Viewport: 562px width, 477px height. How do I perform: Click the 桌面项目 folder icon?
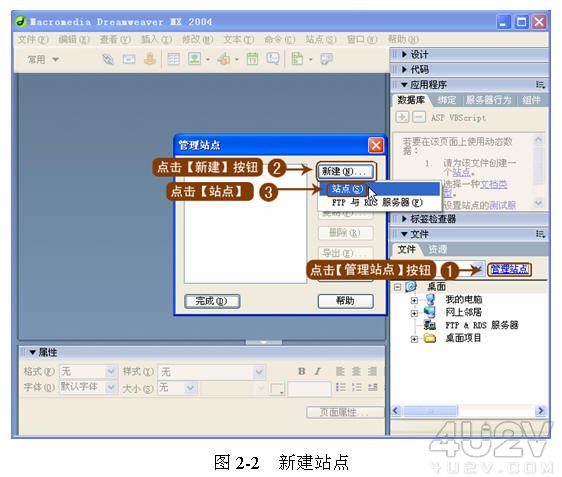(x=430, y=338)
